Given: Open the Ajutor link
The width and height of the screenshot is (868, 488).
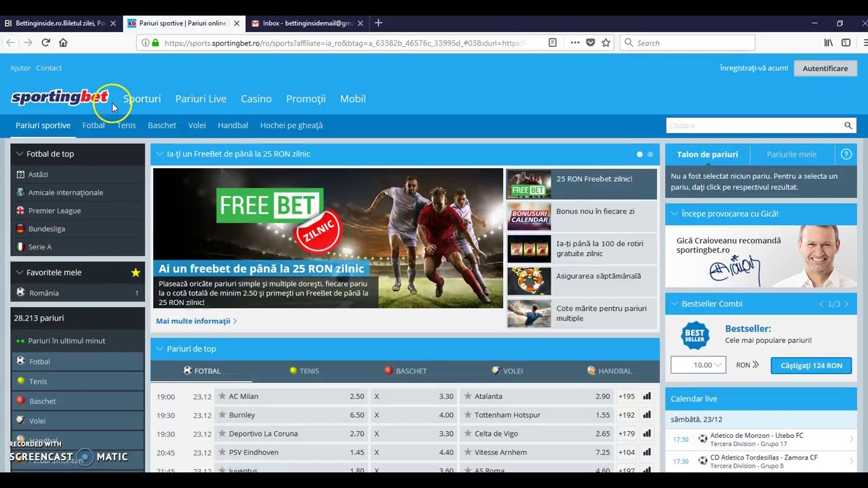Looking at the screenshot, I should tap(20, 68).
